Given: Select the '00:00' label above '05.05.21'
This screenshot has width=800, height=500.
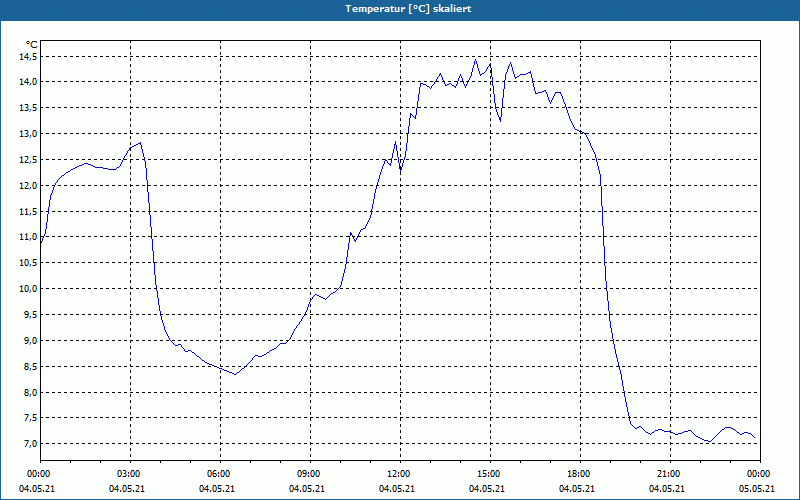Looking at the screenshot, I should (x=760, y=474).
